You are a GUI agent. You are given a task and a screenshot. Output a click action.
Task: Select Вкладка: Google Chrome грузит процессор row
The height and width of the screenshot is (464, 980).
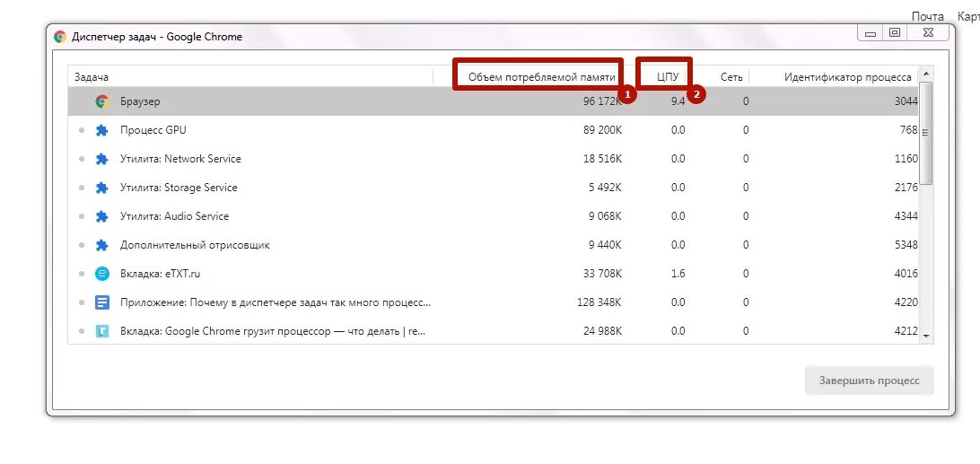click(x=493, y=331)
